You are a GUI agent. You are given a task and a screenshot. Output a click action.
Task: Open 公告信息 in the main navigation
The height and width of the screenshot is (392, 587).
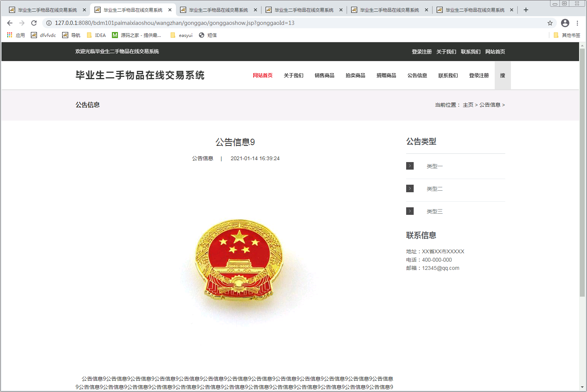coord(417,75)
